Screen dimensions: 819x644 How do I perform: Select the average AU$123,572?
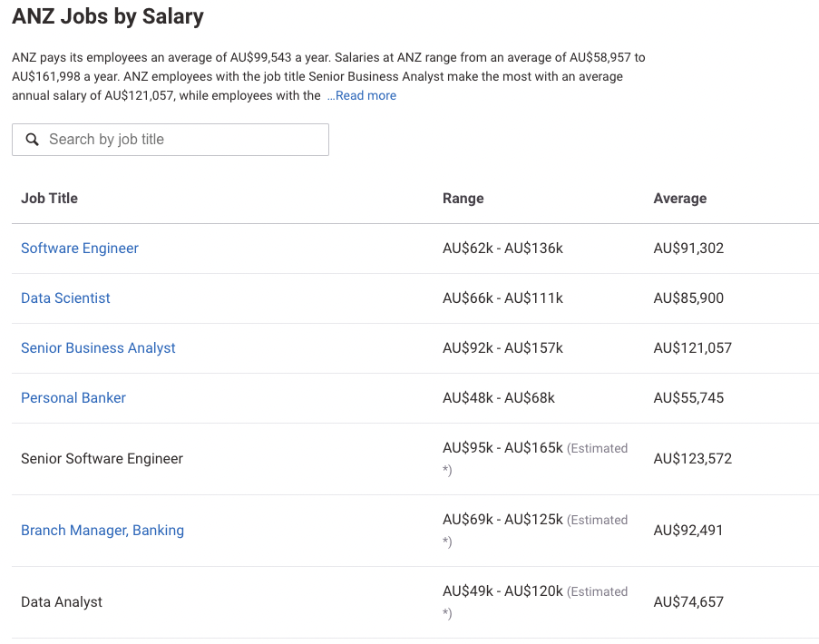(x=693, y=459)
